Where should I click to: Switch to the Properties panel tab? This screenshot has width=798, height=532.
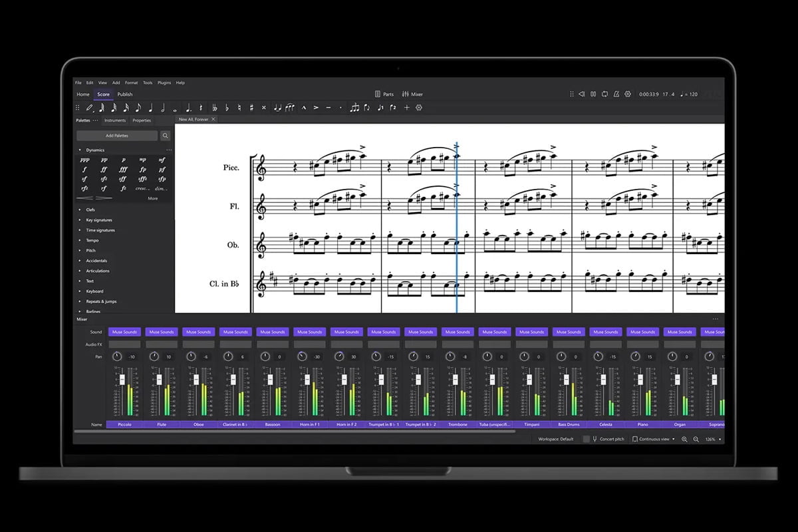tap(142, 120)
